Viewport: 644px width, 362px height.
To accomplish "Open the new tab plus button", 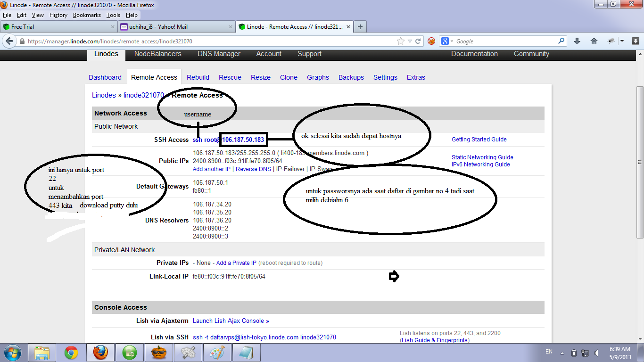I will (x=360, y=27).
